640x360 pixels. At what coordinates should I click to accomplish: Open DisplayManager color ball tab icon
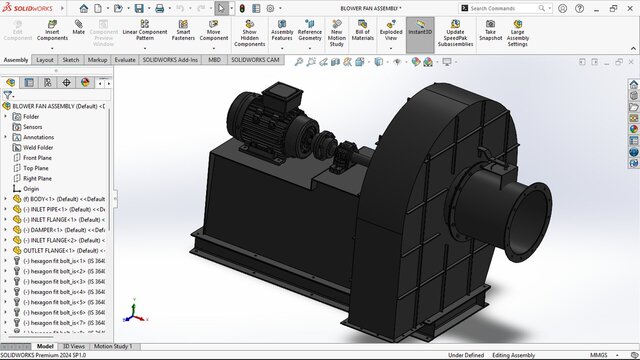85,82
